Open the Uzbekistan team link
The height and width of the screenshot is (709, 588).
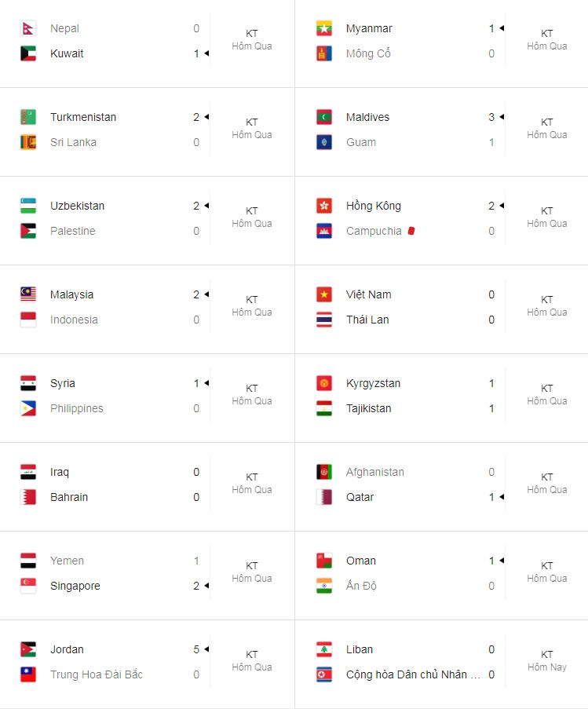click(x=77, y=206)
